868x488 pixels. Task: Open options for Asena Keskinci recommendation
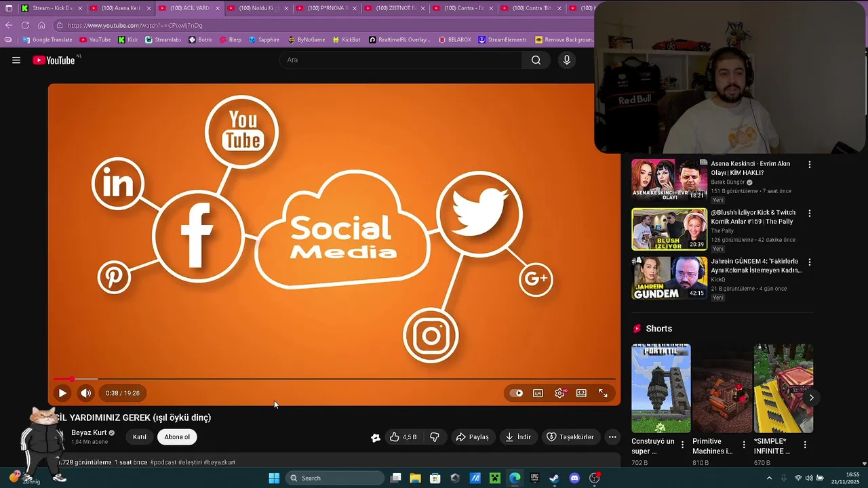[x=809, y=165]
